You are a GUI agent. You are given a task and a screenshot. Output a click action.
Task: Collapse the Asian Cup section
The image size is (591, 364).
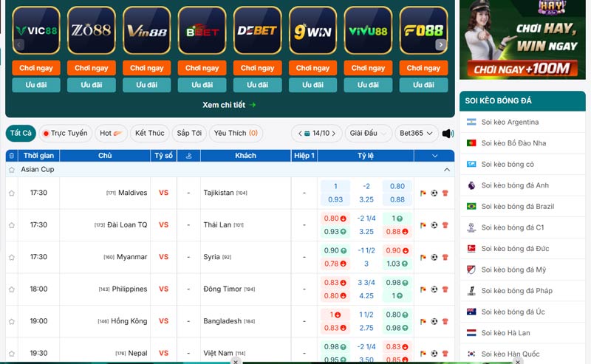(446, 170)
